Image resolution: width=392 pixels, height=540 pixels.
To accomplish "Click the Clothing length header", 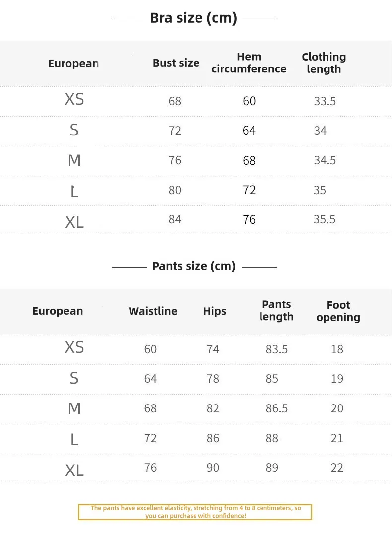I will pyautogui.click(x=324, y=63).
